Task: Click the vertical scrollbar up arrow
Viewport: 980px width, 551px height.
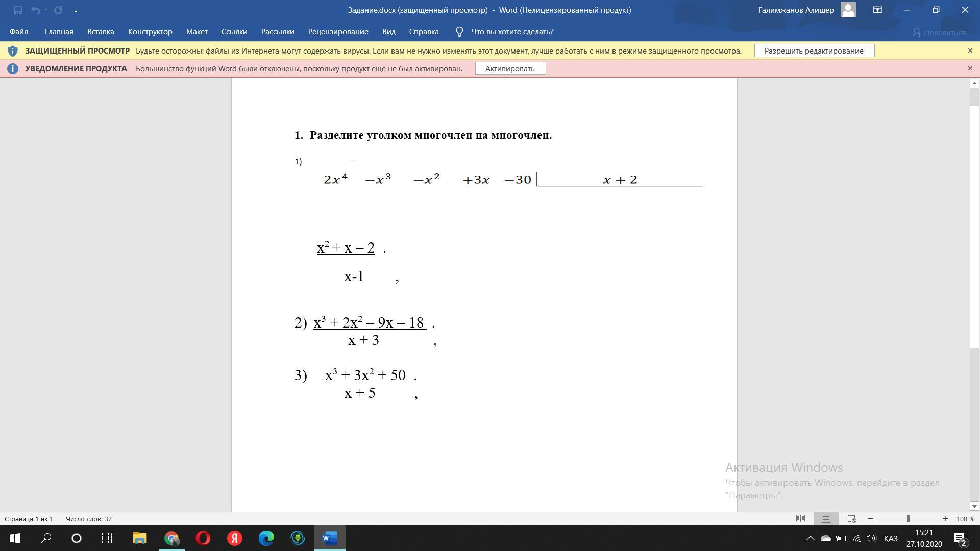Action: [974, 83]
